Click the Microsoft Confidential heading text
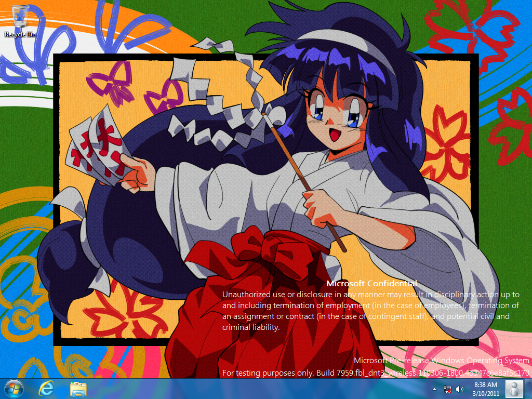532x399 pixels. coord(371,284)
